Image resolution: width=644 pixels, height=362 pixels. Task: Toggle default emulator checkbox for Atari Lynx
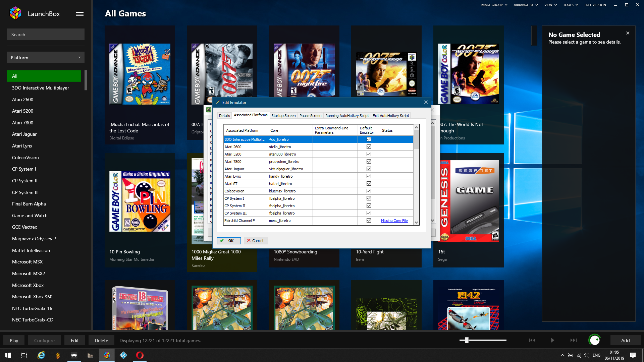[369, 176]
